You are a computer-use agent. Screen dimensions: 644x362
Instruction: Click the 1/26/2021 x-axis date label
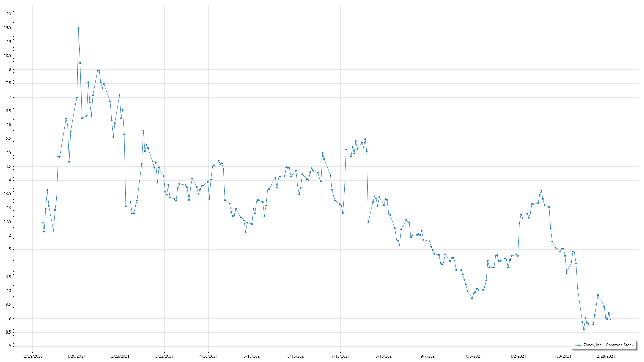[x=76, y=356]
